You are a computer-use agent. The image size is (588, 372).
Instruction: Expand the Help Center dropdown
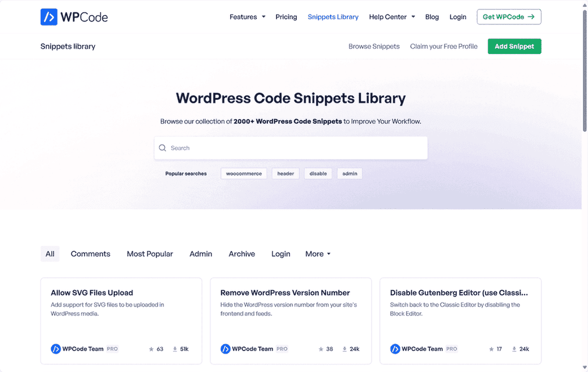392,17
